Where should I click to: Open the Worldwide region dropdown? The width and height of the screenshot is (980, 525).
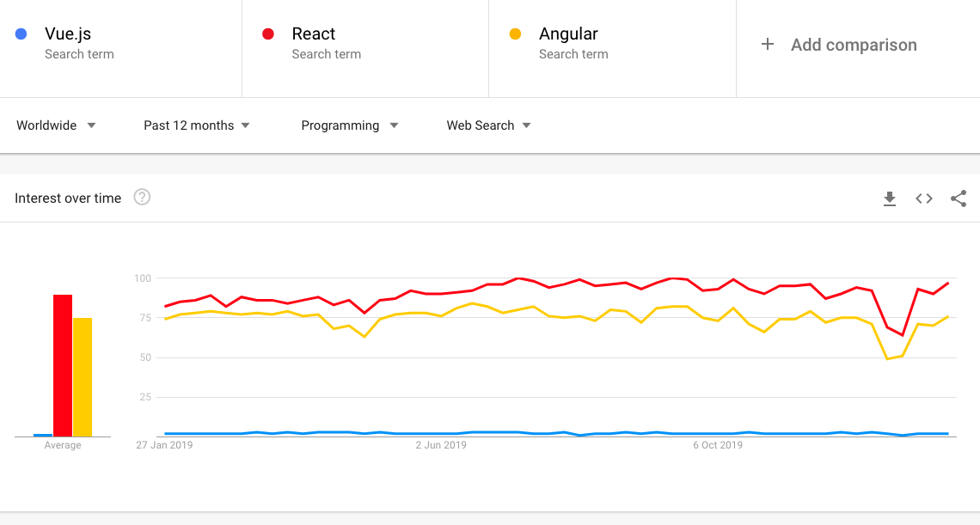[56, 125]
